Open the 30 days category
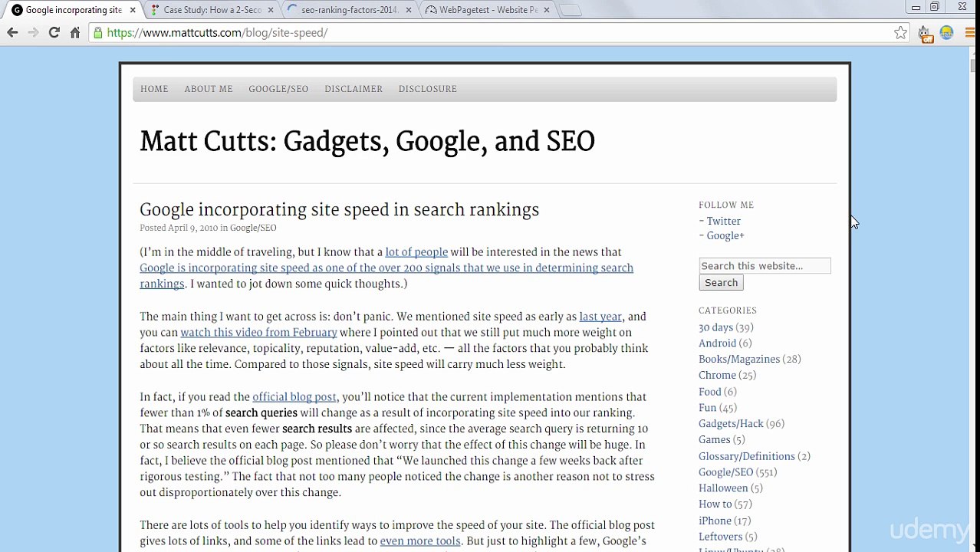The width and height of the screenshot is (980, 552). [715, 327]
